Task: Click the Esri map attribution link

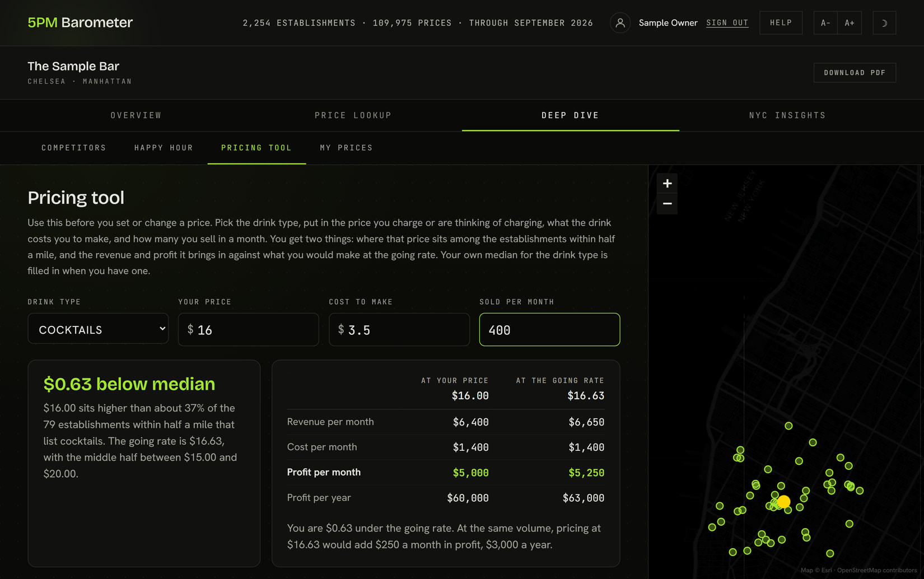Action: (x=827, y=570)
